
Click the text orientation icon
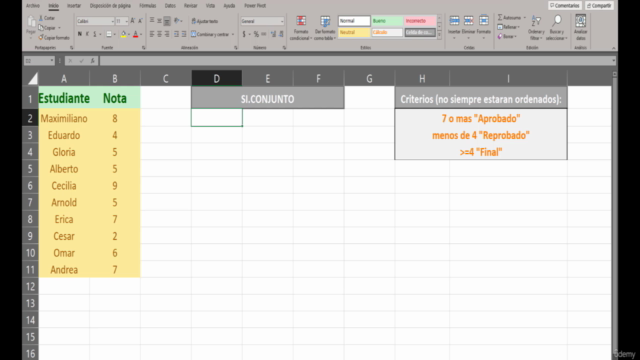click(x=177, y=20)
